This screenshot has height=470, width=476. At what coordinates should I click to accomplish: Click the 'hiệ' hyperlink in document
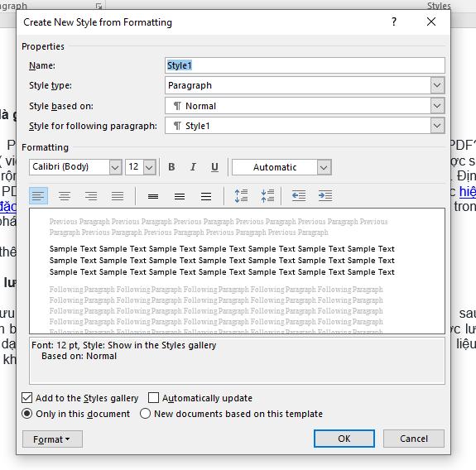[x=467, y=192]
